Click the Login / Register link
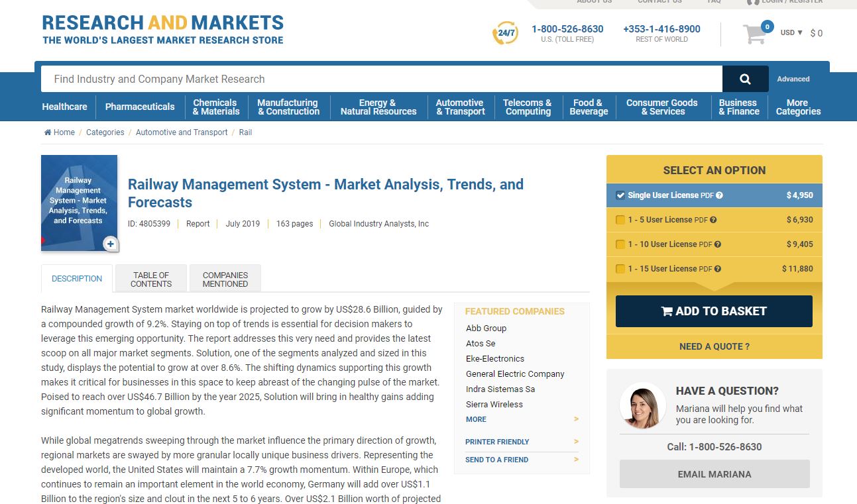 point(792,2)
